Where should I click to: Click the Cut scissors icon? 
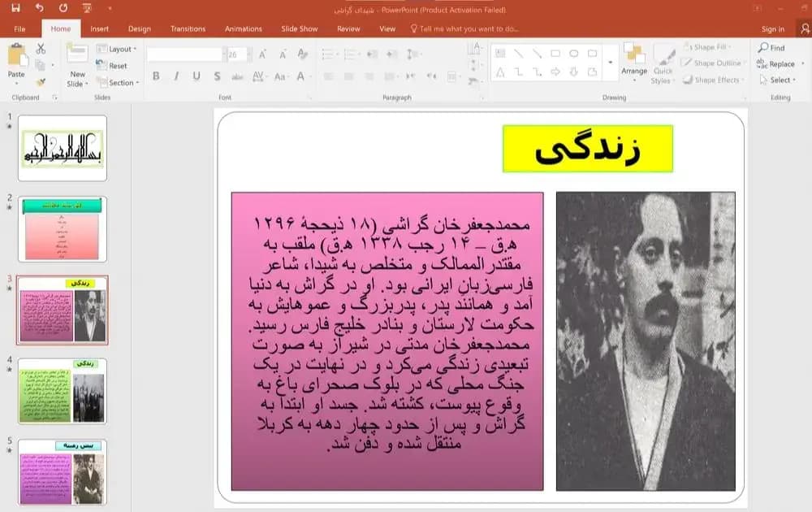click(x=41, y=49)
